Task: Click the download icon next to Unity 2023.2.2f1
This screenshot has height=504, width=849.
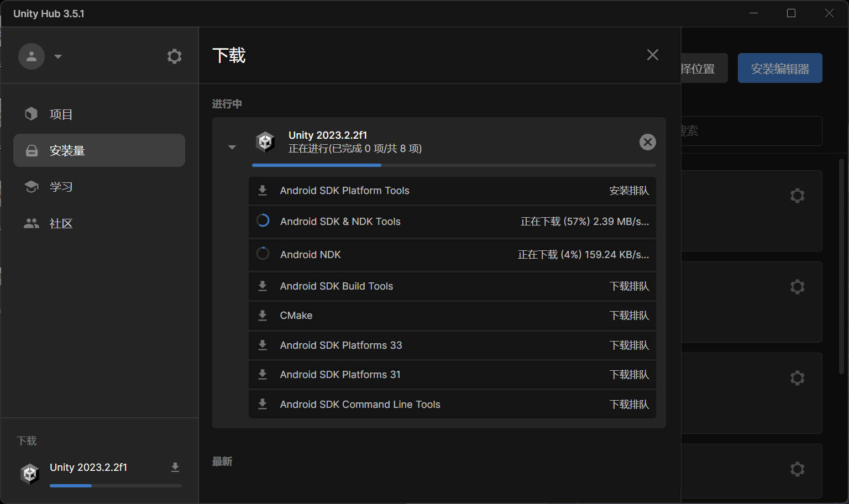Action: click(x=175, y=467)
